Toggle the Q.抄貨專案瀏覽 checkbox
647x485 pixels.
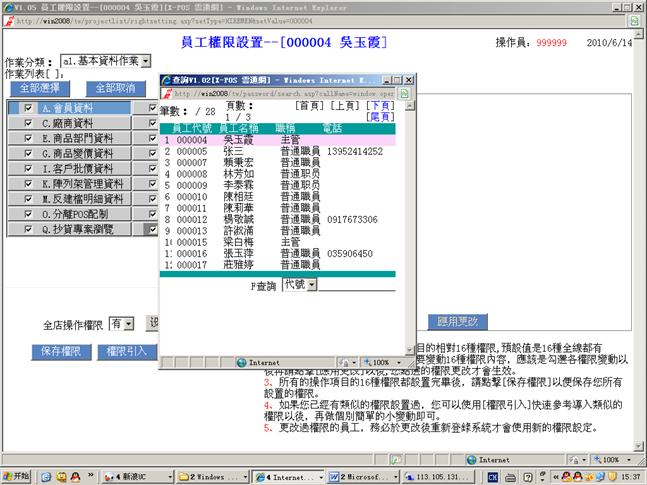(x=28, y=229)
